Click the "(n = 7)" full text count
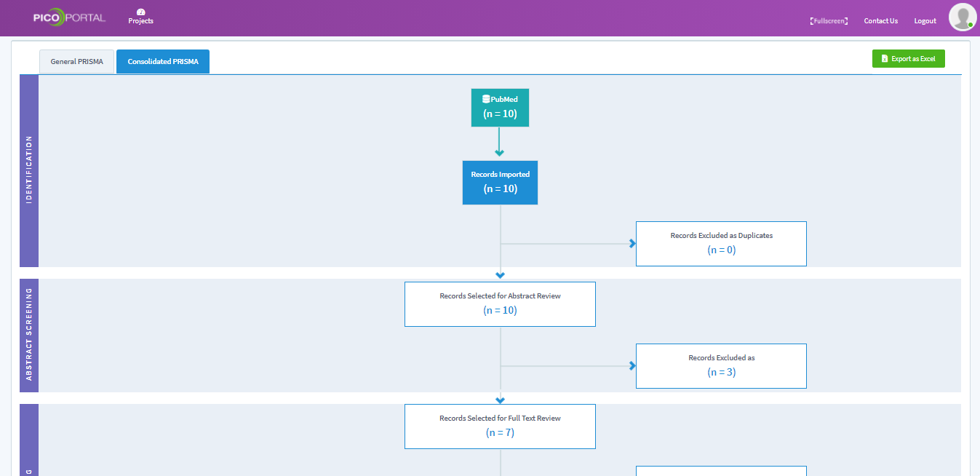This screenshot has width=980, height=476. [500, 432]
